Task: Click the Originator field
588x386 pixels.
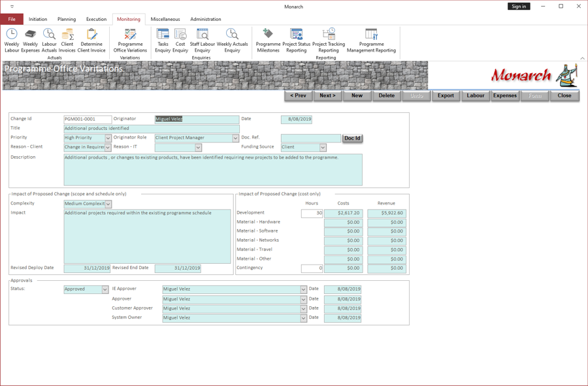Action: tap(197, 119)
